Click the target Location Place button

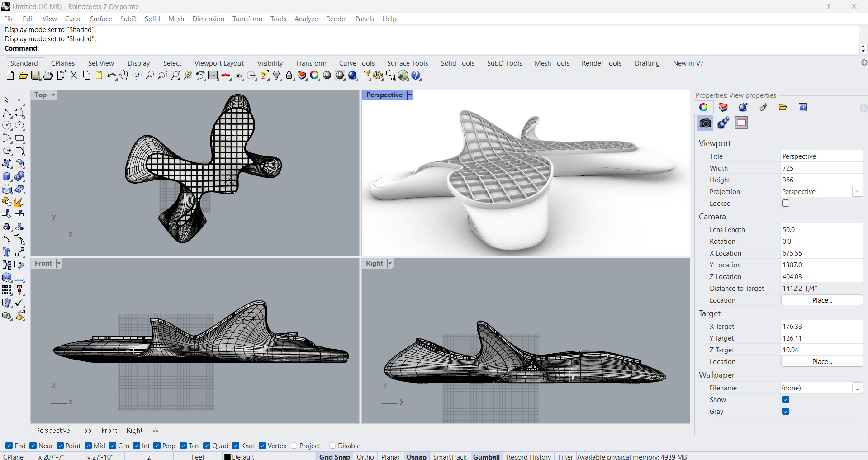(822, 362)
